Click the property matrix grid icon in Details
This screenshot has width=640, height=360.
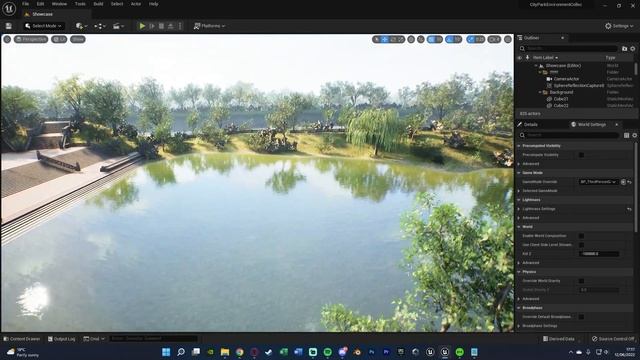click(626, 135)
